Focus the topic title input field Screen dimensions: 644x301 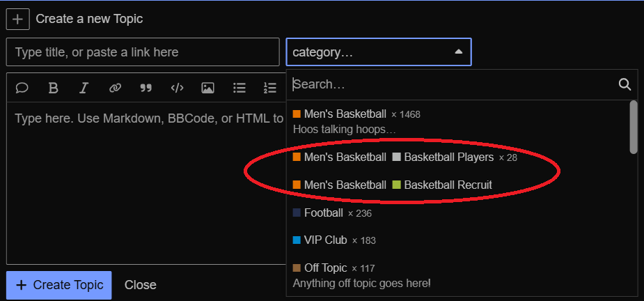click(143, 52)
